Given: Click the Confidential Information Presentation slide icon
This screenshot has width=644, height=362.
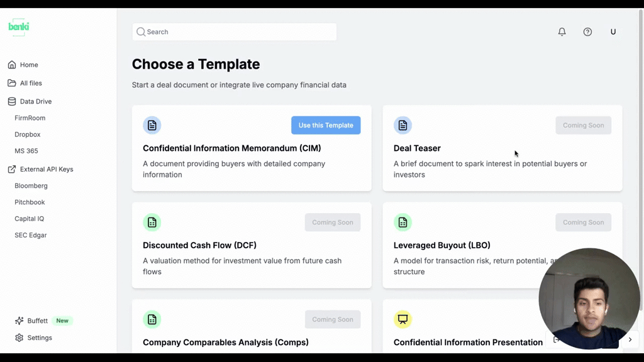Looking at the screenshot, I should tap(403, 319).
